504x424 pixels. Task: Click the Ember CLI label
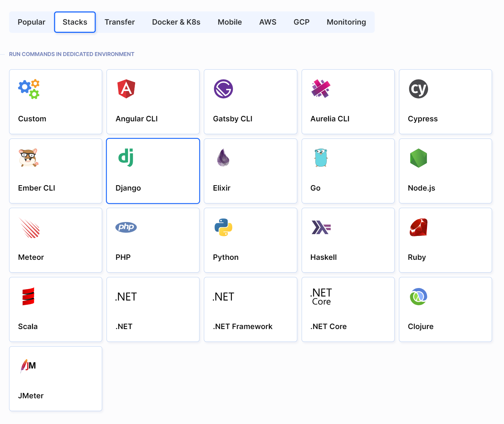37,188
